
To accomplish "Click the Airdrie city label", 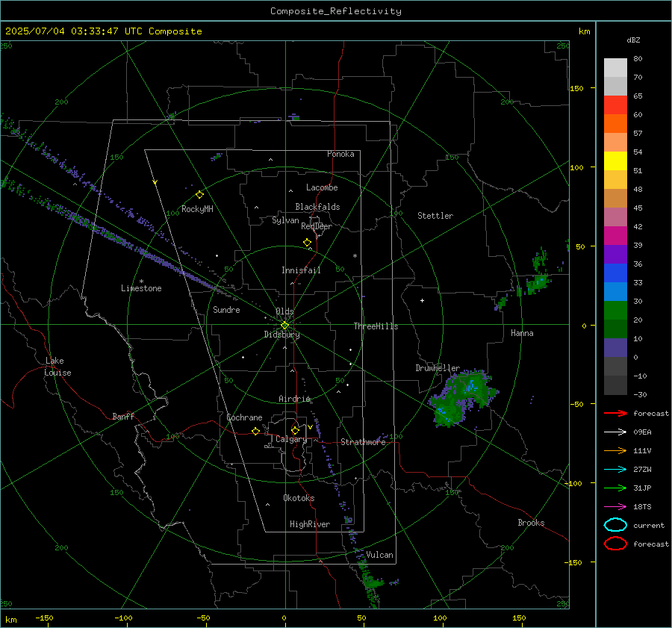I will point(294,399).
